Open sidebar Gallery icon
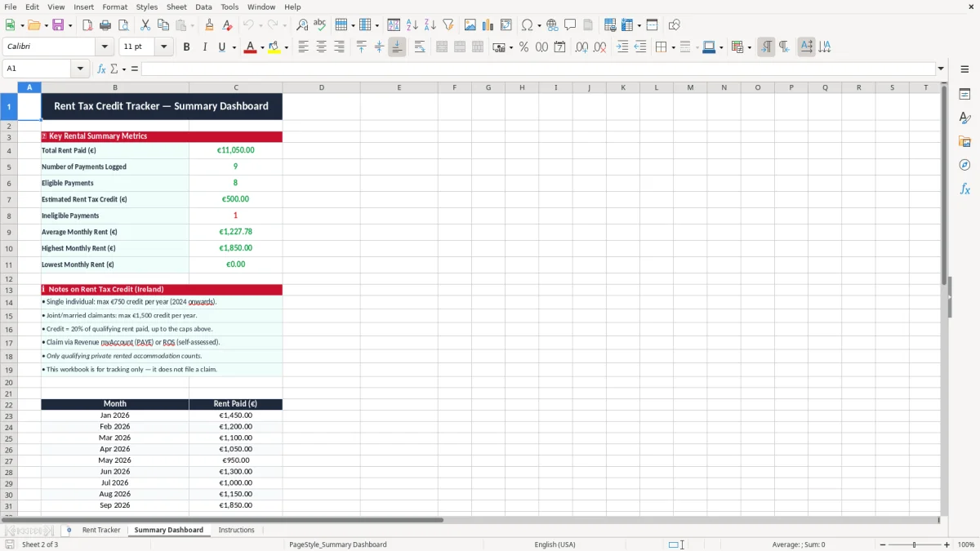The image size is (980, 551). click(x=964, y=141)
